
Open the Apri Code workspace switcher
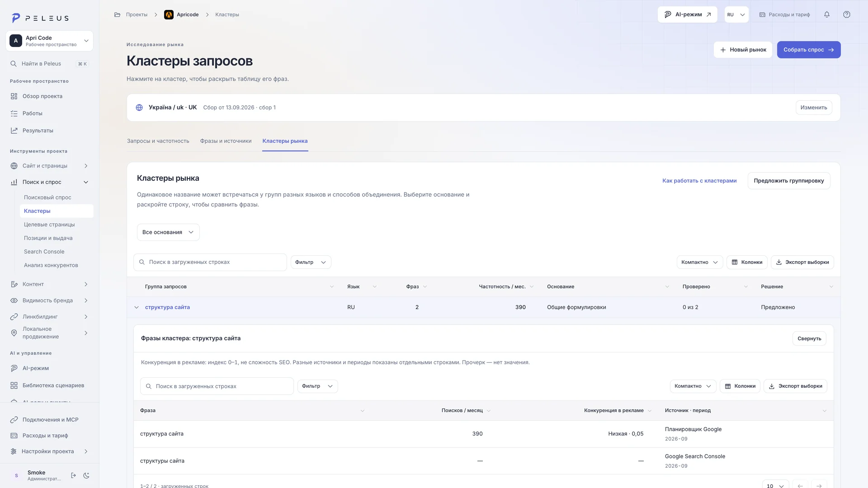coord(49,41)
